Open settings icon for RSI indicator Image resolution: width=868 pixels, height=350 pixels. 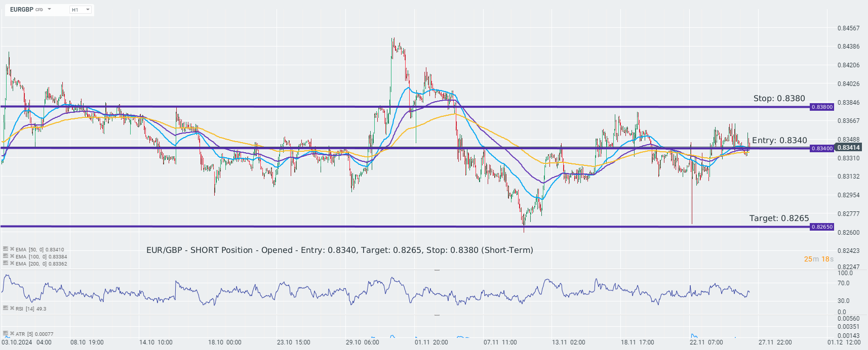coord(6,308)
